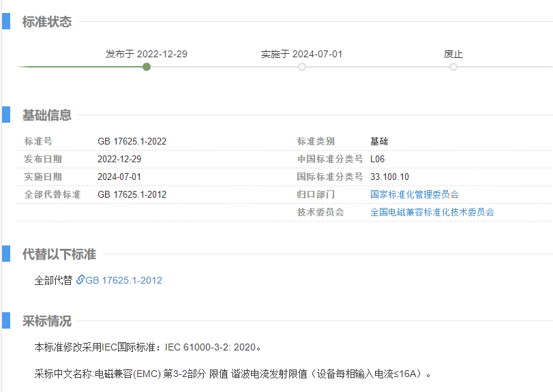
Task: Click the 全部代替标准 value in the info table
Action: click(132, 194)
